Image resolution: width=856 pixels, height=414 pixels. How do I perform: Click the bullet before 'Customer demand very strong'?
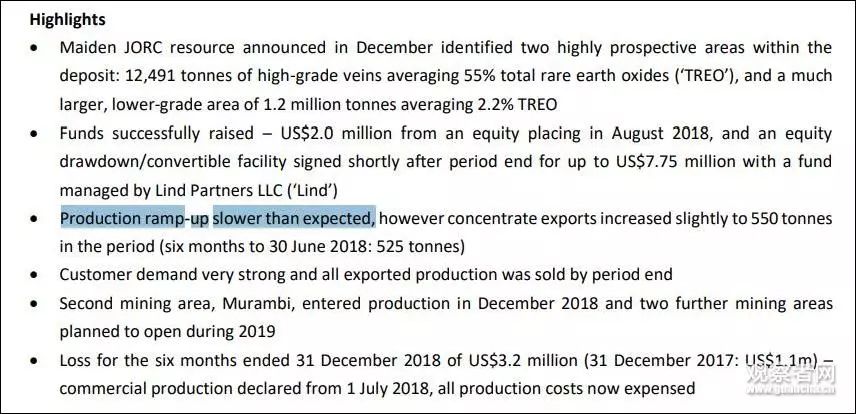point(35,275)
